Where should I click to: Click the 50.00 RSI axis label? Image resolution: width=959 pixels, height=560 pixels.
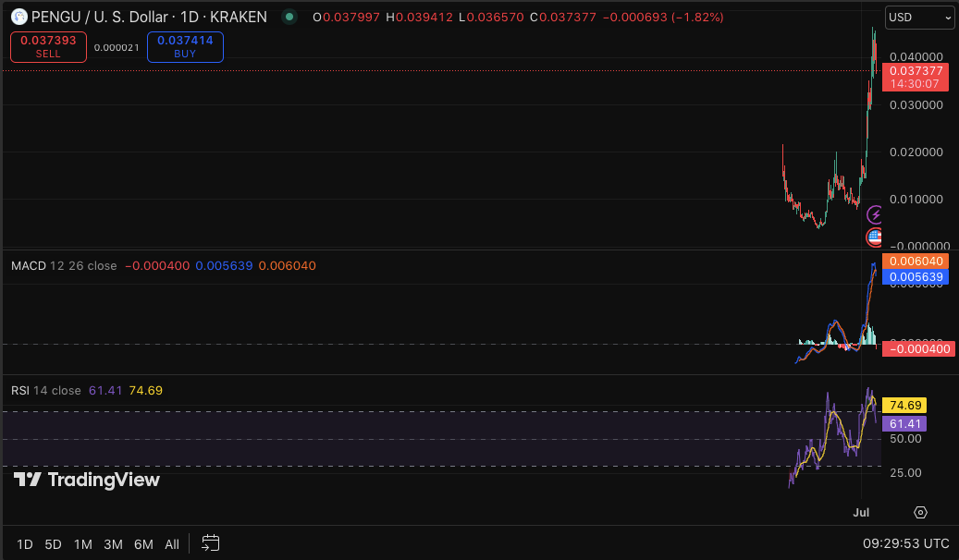tap(905, 439)
